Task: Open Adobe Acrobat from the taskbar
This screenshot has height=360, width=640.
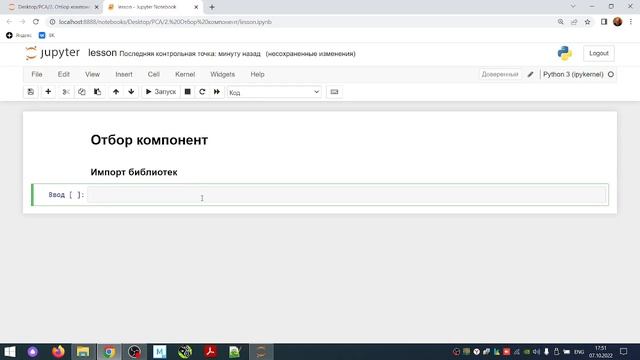Action: (211, 352)
